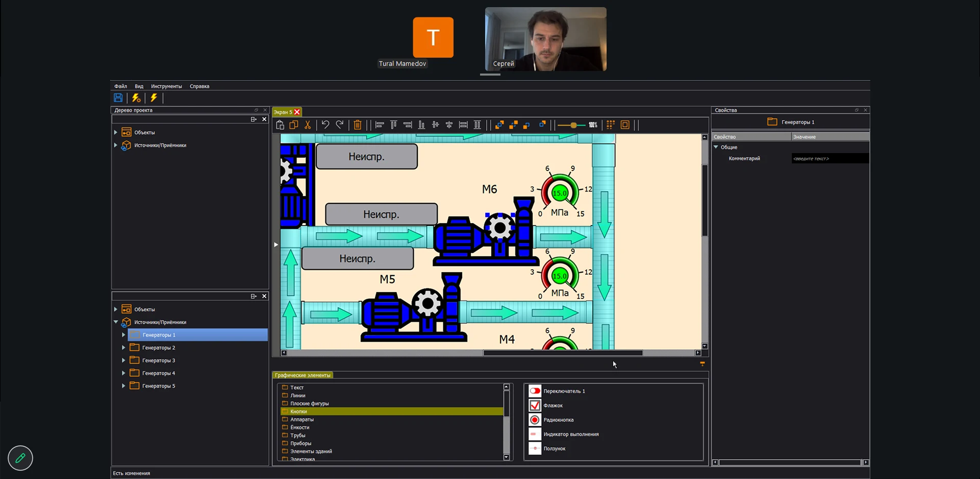This screenshot has height=479, width=980.
Task: Align selected objects to the top
Action: tap(394, 125)
